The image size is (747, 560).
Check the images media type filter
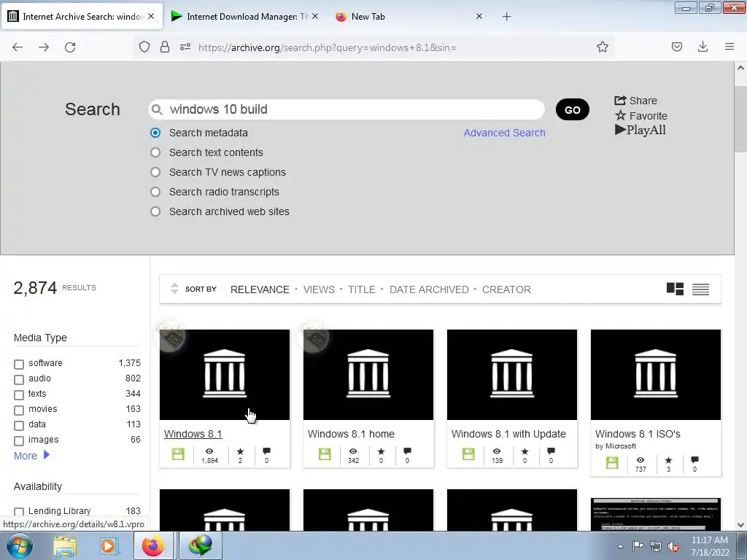pos(19,440)
